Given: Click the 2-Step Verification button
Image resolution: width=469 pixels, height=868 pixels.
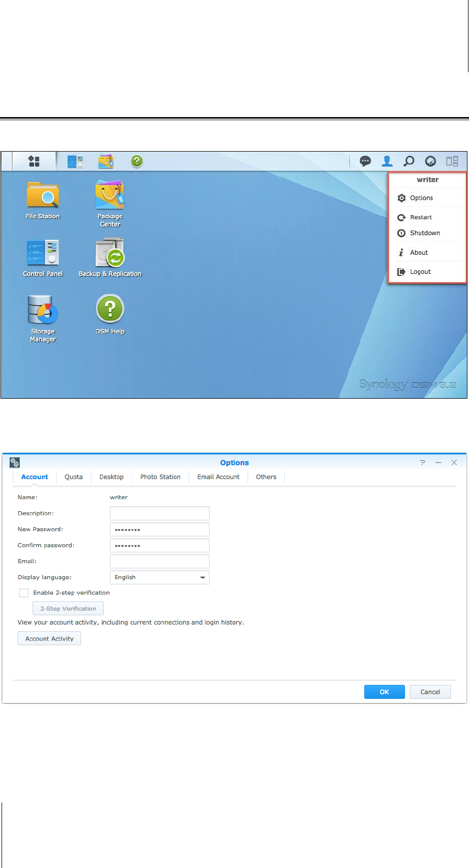Looking at the screenshot, I should (68, 609).
